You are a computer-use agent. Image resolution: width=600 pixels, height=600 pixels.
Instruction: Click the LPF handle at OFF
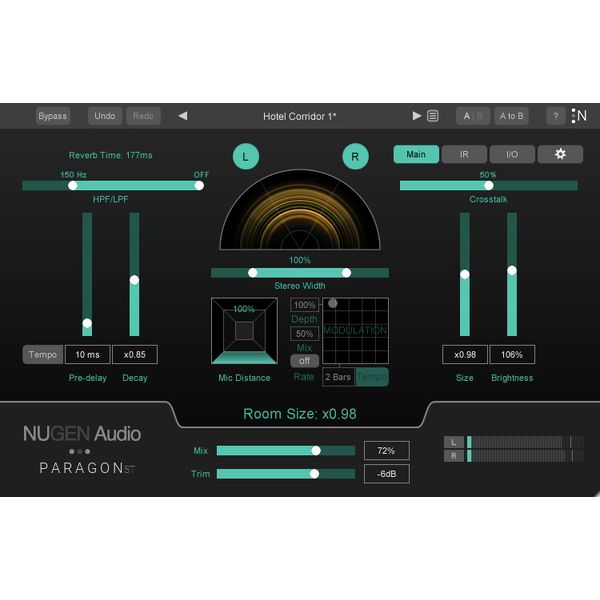tap(199, 186)
